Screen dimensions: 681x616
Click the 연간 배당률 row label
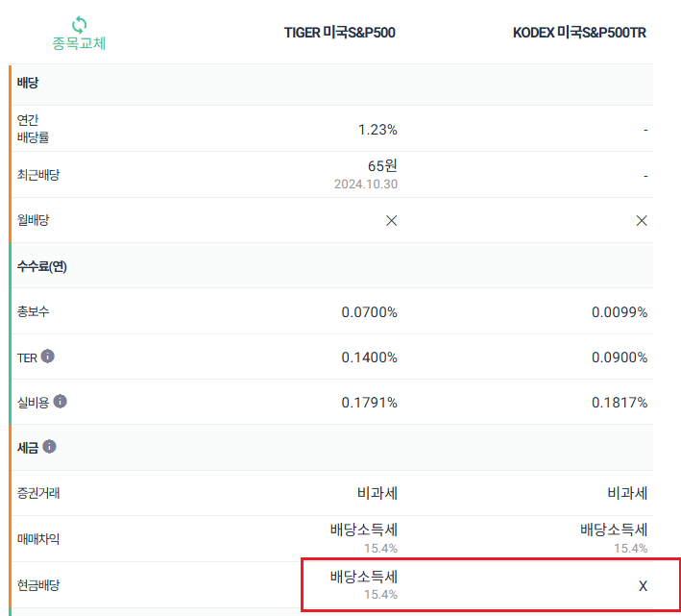click(x=33, y=129)
